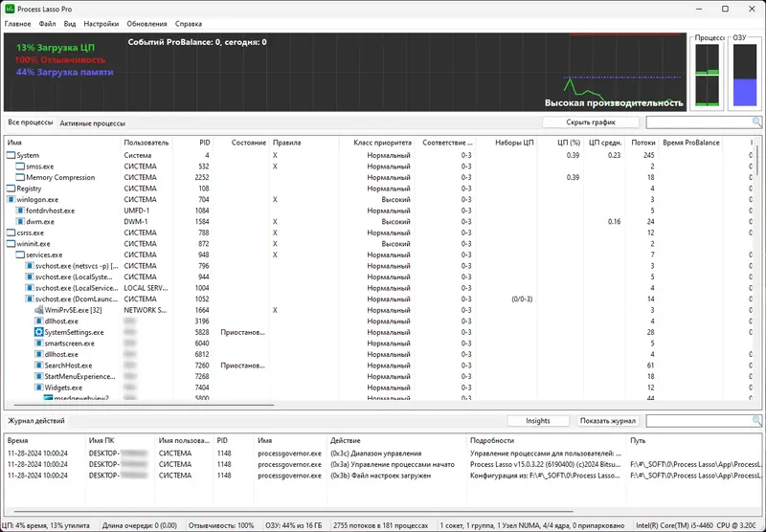The image size is (766, 532).
Task: Click the Скрыть график button
Action: point(591,122)
